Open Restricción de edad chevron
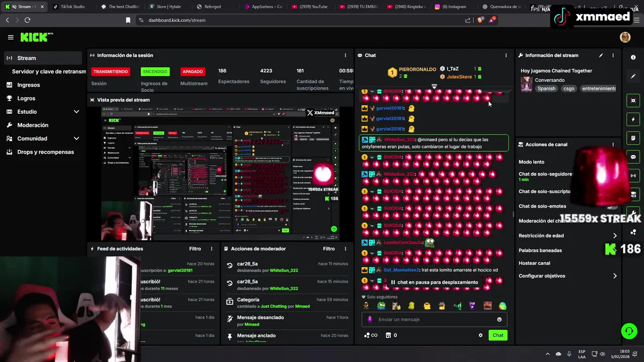The width and height of the screenshot is (644, 362). (614, 236)
